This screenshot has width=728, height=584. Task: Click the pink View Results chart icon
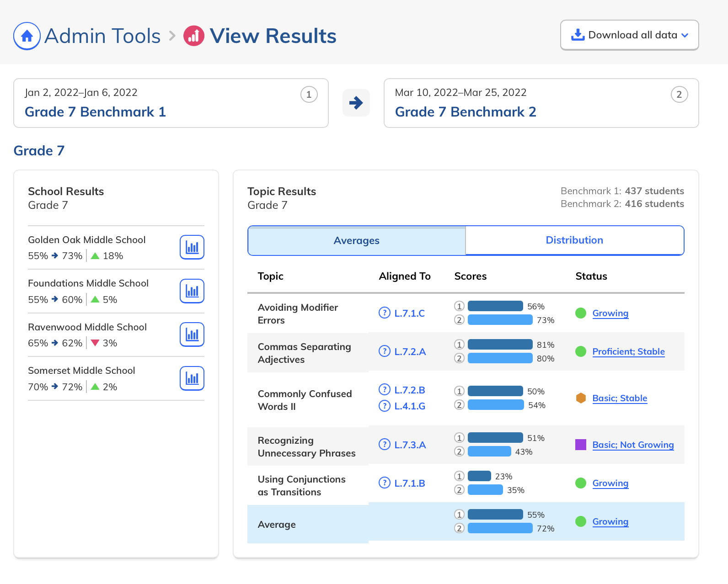click(x=194, y=36)
